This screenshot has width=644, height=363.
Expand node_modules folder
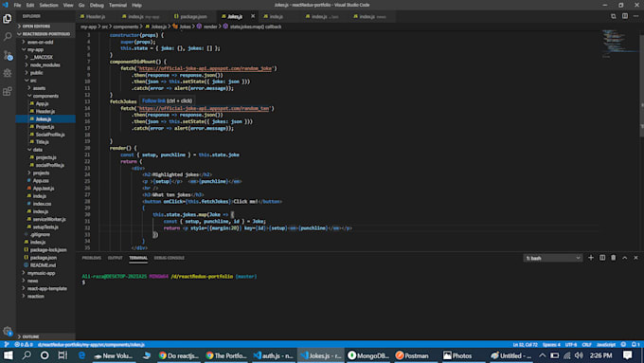coord(45,65)
